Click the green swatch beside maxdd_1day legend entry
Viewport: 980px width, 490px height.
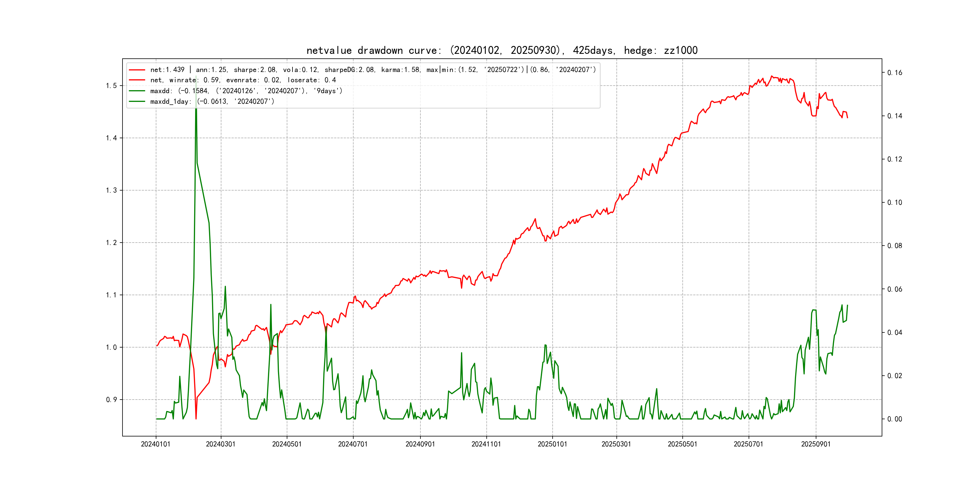[x=137, y=102]
